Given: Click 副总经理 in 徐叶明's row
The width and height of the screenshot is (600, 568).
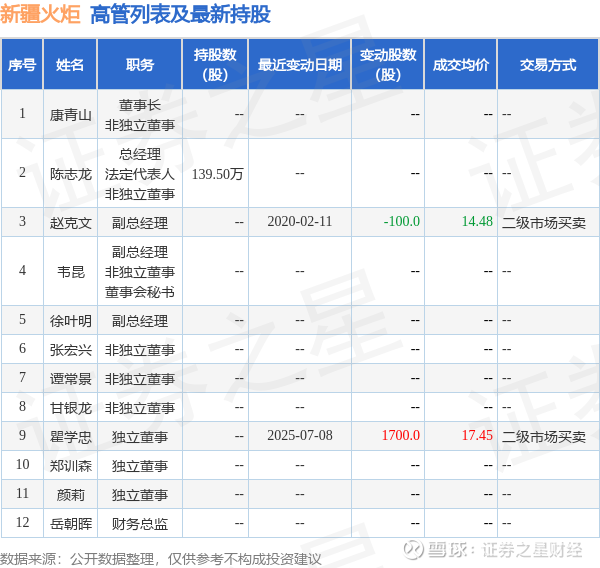Looking at the screenshot, I should pos(140,321).
